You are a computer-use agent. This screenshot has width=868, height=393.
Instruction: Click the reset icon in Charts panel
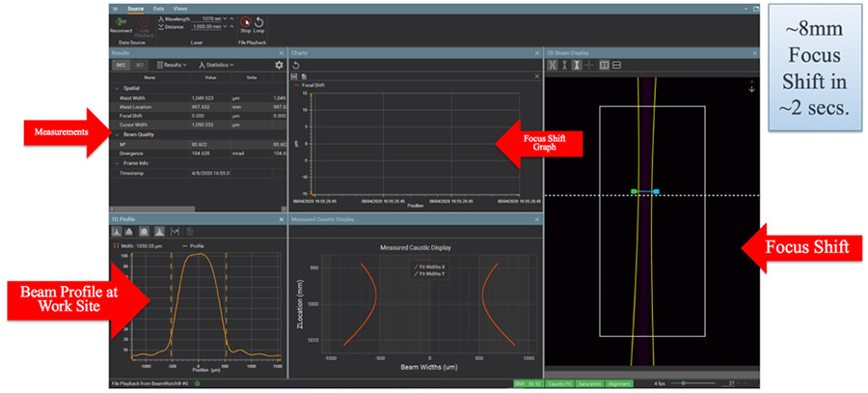point(297,65)
